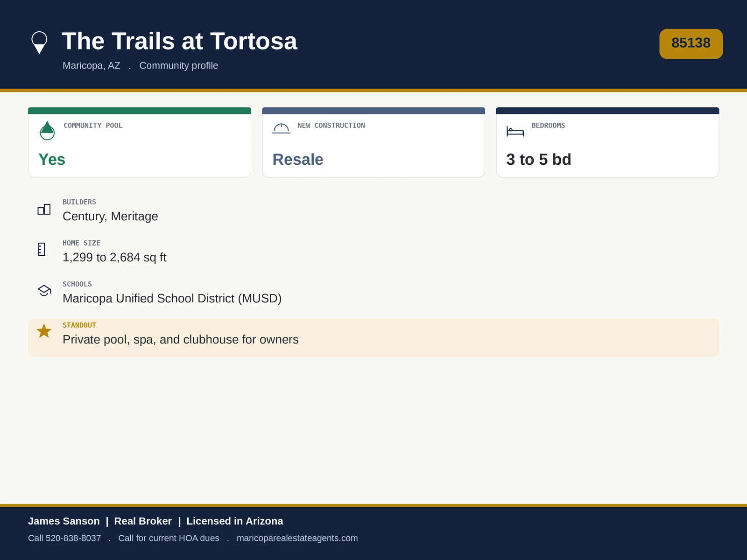Screen dimensions: 747x560
Task: Click the bed icon for Bedrooms
Action: click(515, 132)
